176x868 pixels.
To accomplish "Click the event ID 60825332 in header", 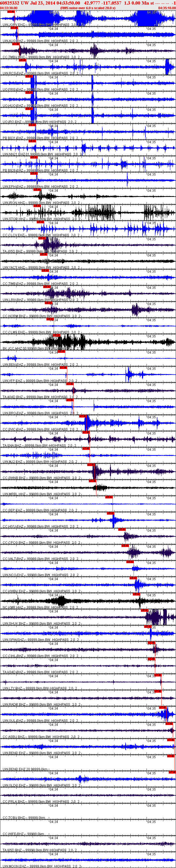I will coord(10,3).
